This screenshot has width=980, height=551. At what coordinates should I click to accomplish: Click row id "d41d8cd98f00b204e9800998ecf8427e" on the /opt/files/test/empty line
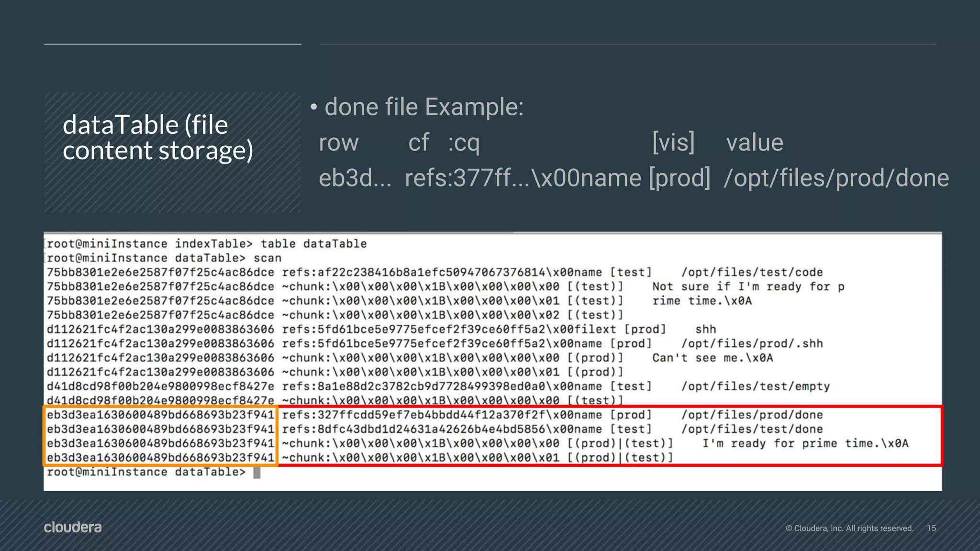tap(160, 386)
